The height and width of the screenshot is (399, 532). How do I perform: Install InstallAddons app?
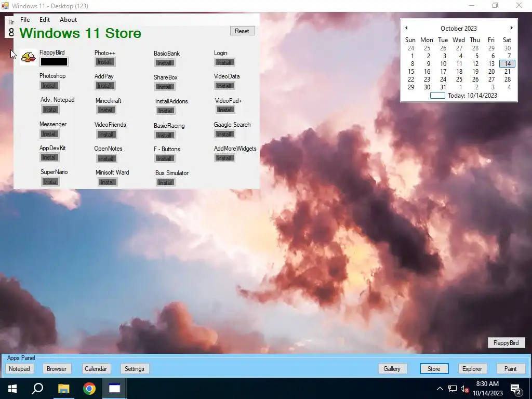tap(166, 111)
